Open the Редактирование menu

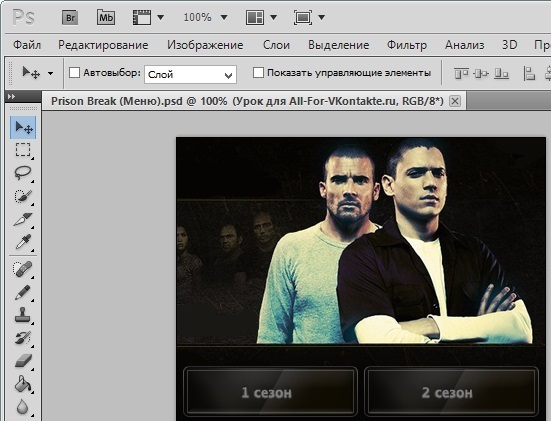tap(103, 45)
